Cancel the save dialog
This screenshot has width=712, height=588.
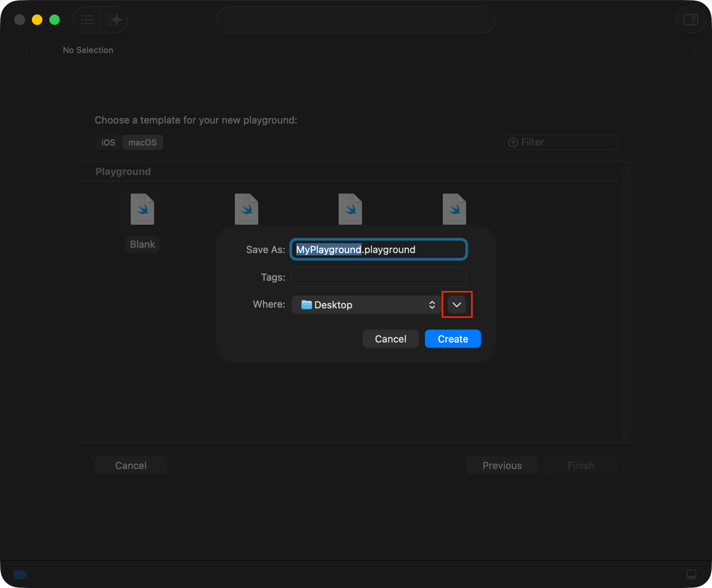(x=390, y=339)
